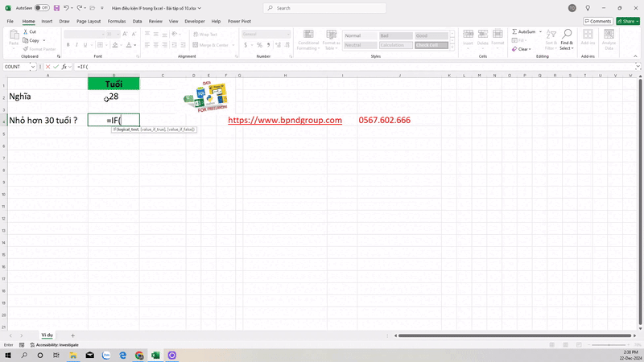Click the Orientation text angle icon
The image size is (644, 362).
tap(175, 34)
